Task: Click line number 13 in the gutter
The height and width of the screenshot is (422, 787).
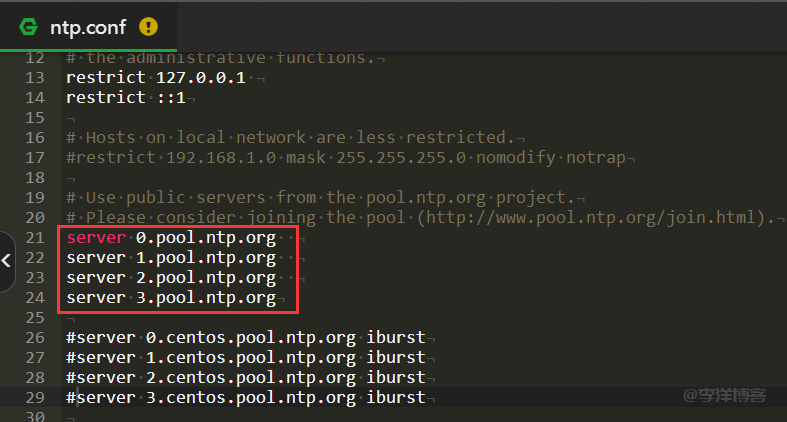Action: point(35,77)
